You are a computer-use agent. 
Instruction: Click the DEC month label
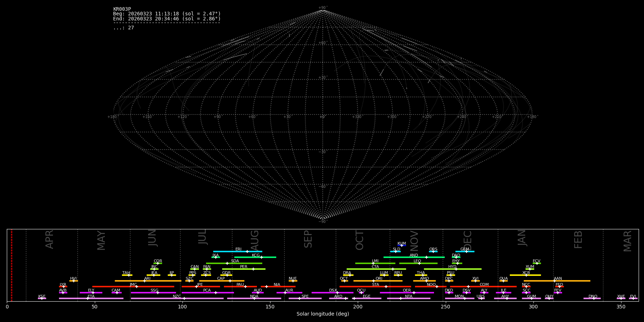468,240
